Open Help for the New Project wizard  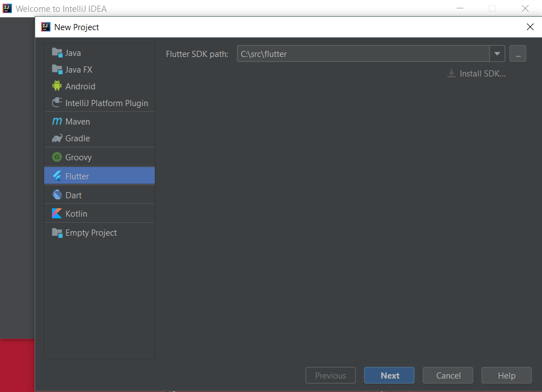(506, 376)
